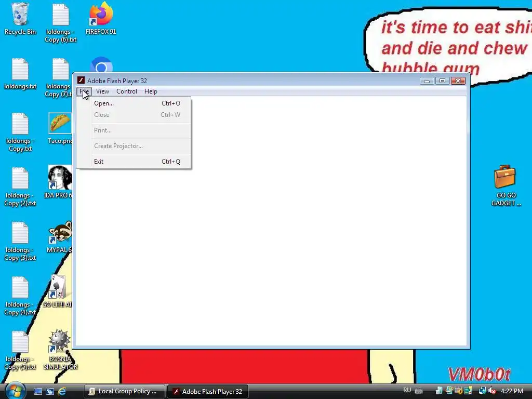Viewport: 532px width, 399px height.
Task: Open the Windows Start orb
Action: (x=14, y=391)
